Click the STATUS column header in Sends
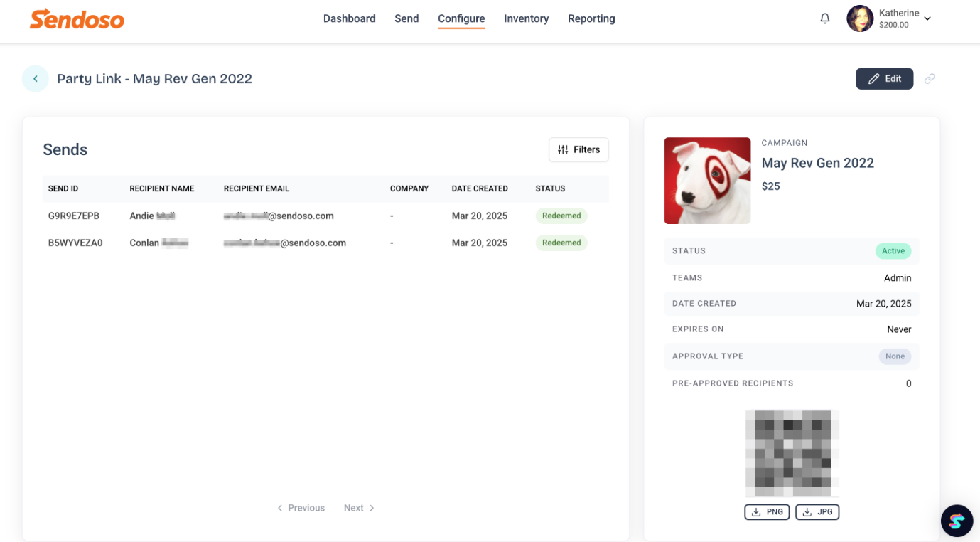 (551, 188)
